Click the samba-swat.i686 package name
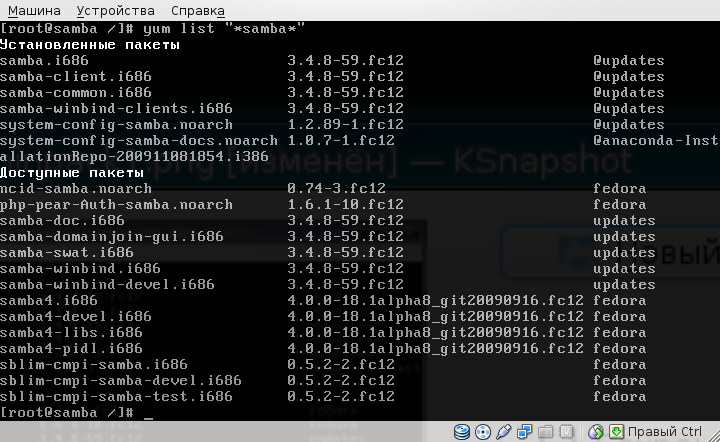Image resolution: width=720 pixels, height=442 pixels. click(67, 253)
